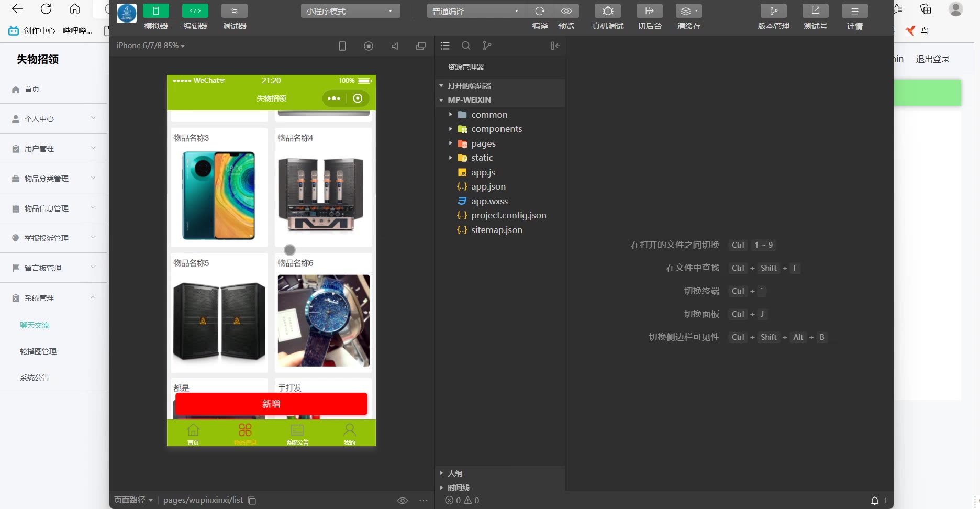Open item 3 phone thumbnail

tap(219, 196)
